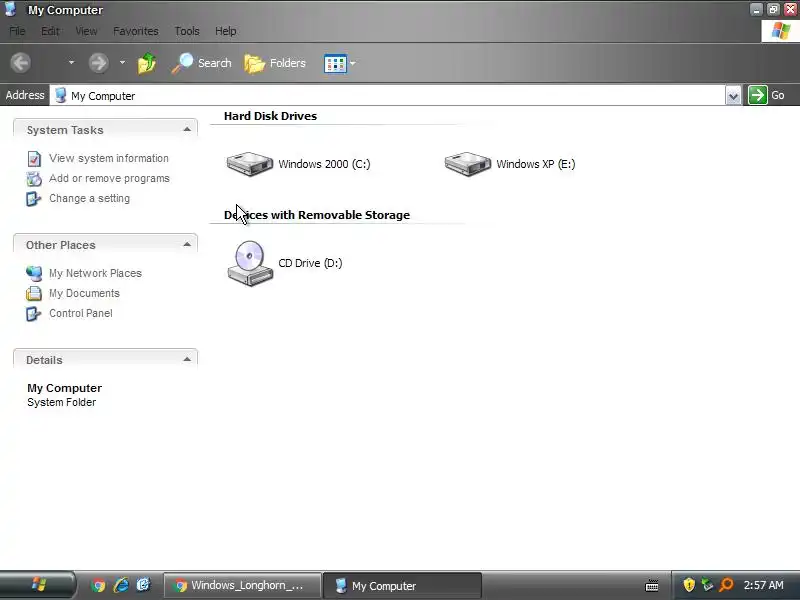Launch Chrome from quick launch
The width and height of the screenshot is (800, 600).
(98, 585)
